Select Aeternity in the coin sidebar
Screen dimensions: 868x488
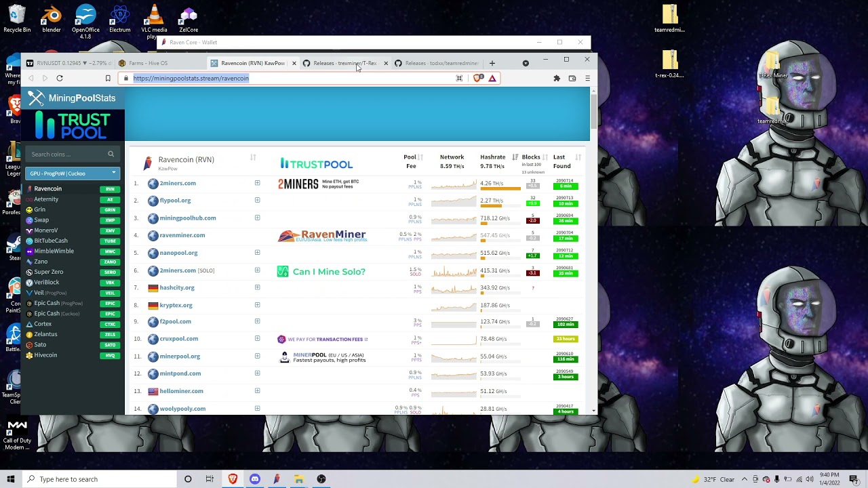click(x=46, y=199)
